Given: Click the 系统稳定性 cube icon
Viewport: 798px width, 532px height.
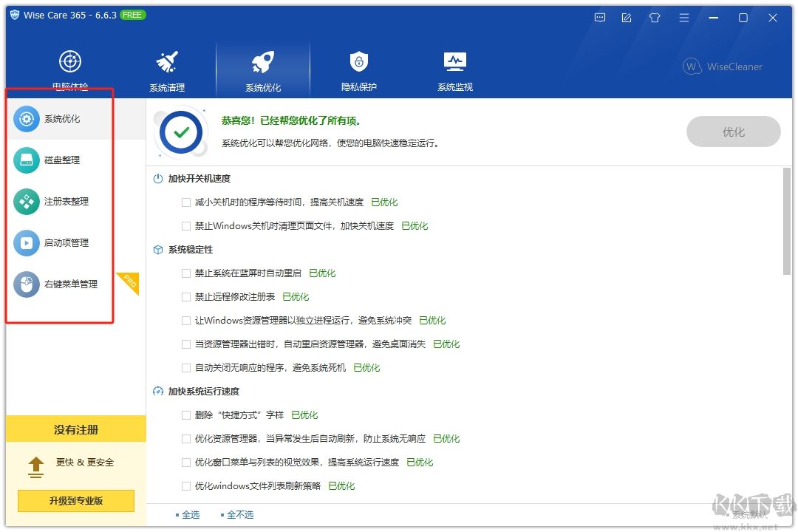Looking at the screenshot, I should 158,250.
